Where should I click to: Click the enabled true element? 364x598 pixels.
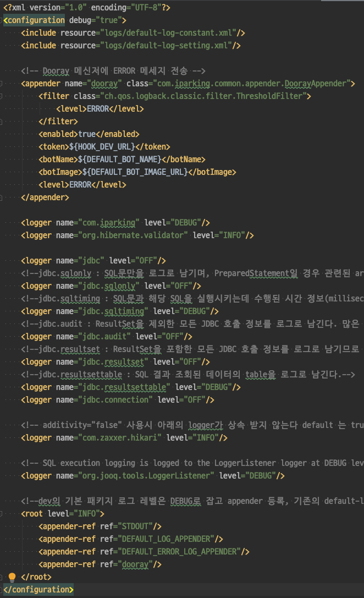[89, 134]
